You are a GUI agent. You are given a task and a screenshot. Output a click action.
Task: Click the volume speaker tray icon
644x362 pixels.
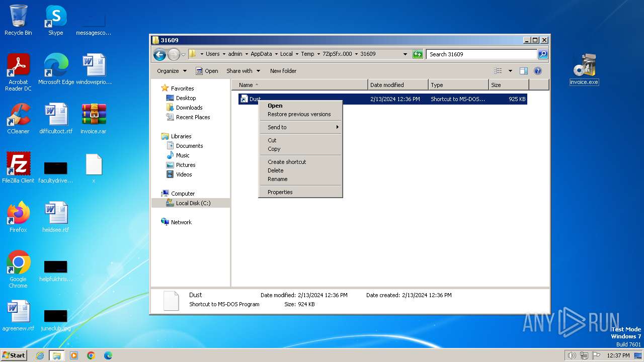(x=572, y=355)
